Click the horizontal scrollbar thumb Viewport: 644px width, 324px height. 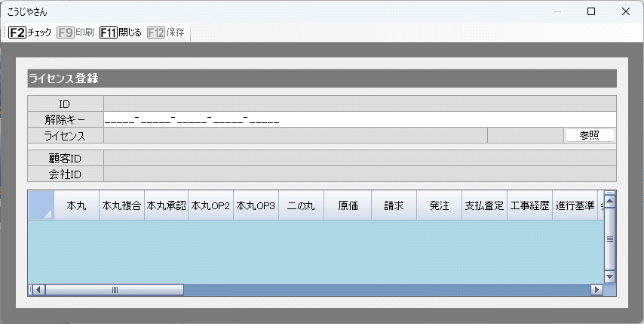pyautogui.click(x=115, y=290)
